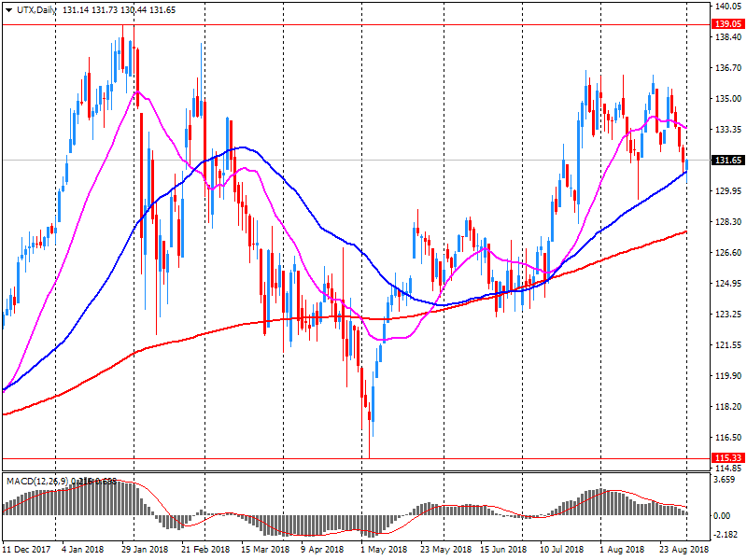
Task: Select the UTX,Daily chart title
Action: pos(36,10)
